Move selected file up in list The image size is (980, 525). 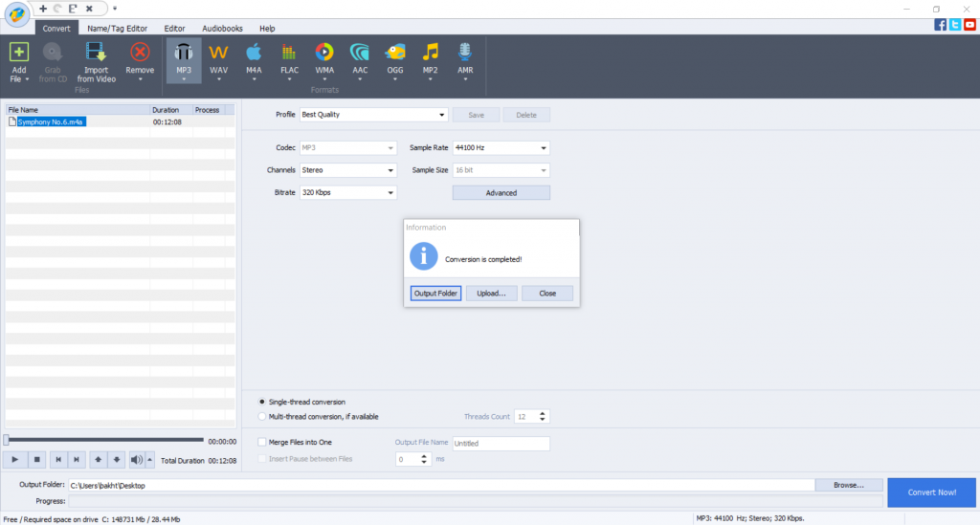pos(99,460)
